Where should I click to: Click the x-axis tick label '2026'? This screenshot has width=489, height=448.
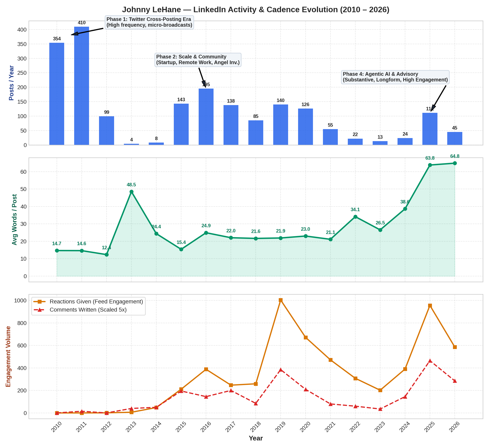click(454, 427)
